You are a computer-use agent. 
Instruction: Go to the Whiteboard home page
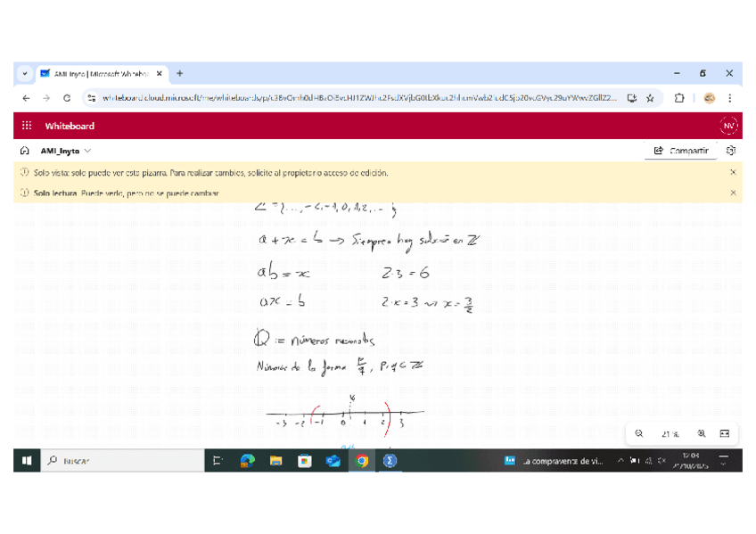pyautogui.click(x=25, y=151)
